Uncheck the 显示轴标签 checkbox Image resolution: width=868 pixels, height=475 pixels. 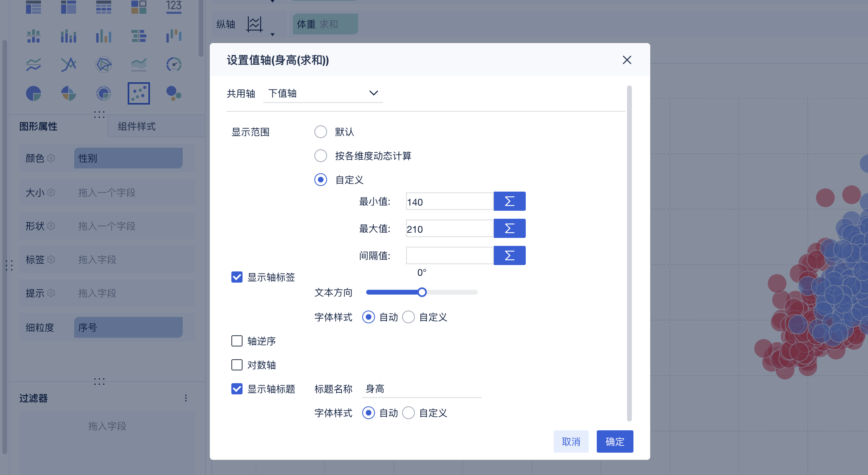(x=237, y=277)
